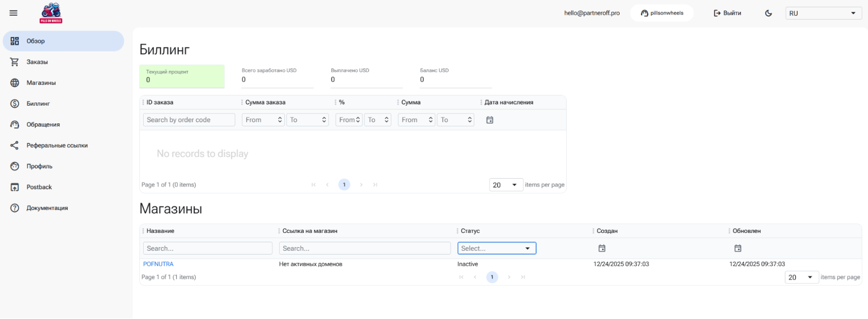Toggle dark mode with the moon icon

(768, 13)
